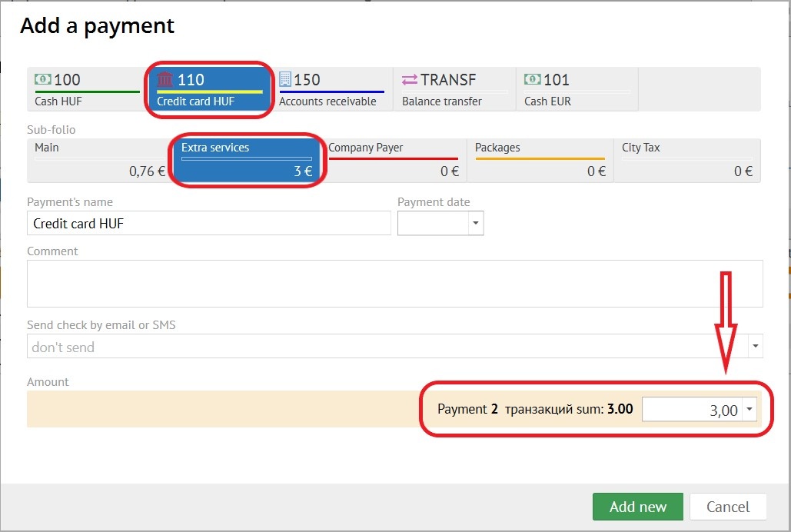Screen dimensions: 791x532
Task: Edit the Payment's name field
Action: click(209, 223)
